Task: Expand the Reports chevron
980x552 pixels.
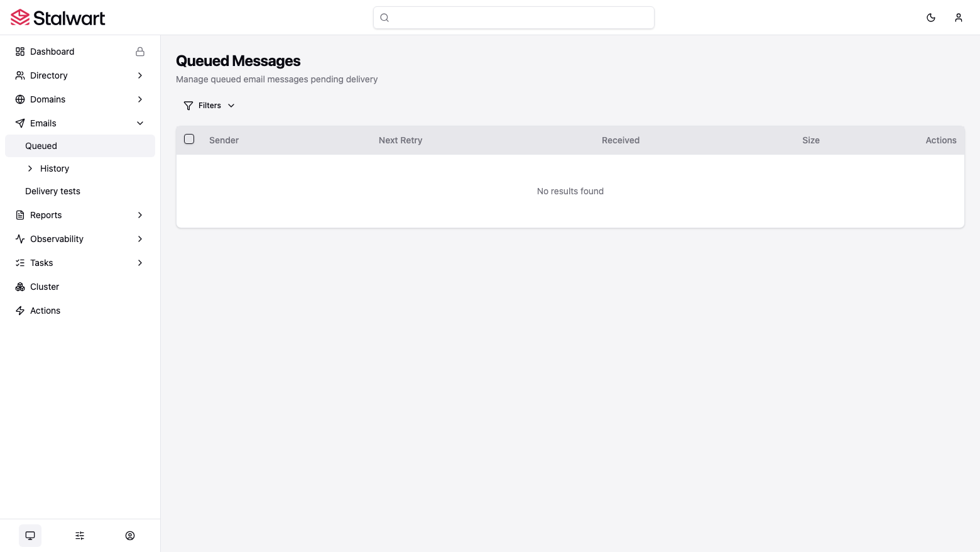Action: [x=140, y=215]
